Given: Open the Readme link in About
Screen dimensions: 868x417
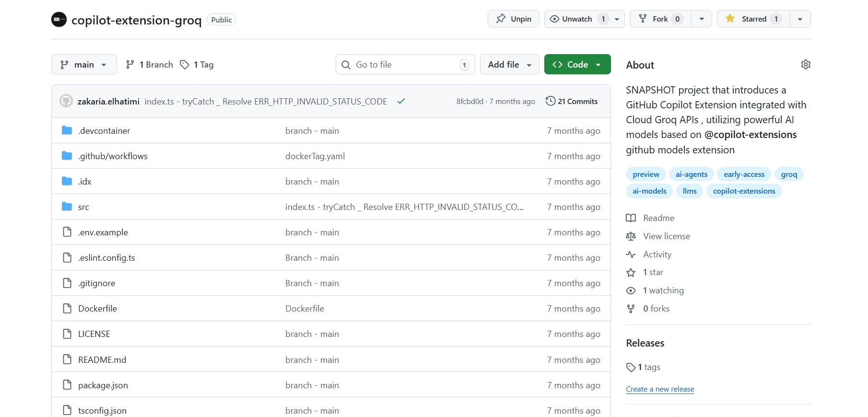Looking at the screenshot, I should tap(659, 218).
